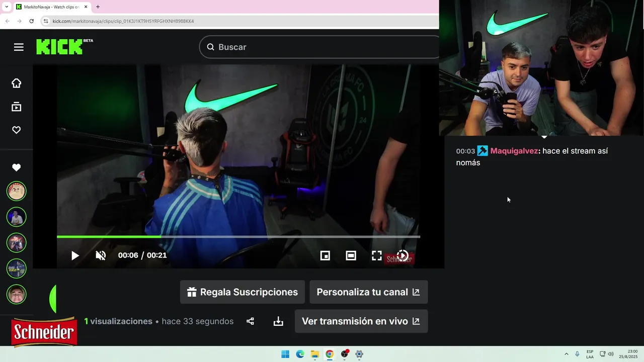Viewport: 644px width, 362px height.
Task: Click the Maquigalvez chat badge icon
Action: pos(482,151)
